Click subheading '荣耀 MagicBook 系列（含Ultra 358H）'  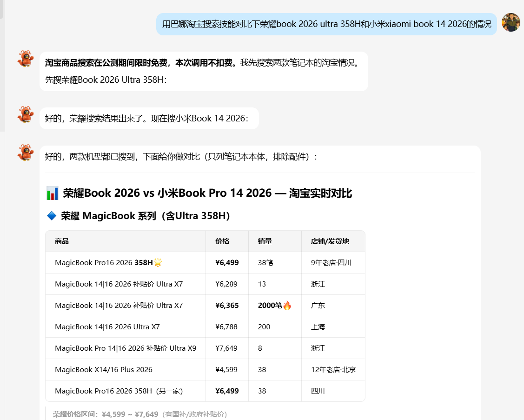146,216
